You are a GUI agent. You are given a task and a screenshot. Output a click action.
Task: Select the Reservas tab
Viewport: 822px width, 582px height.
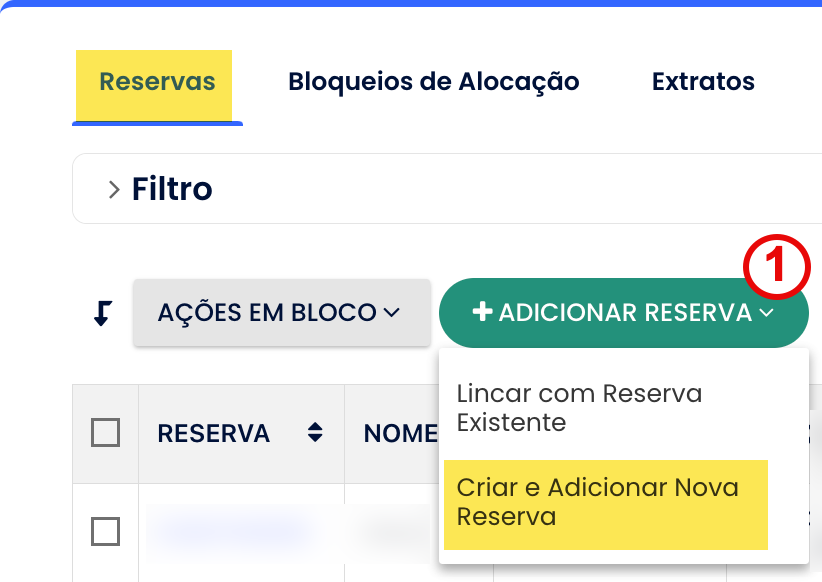157,82
